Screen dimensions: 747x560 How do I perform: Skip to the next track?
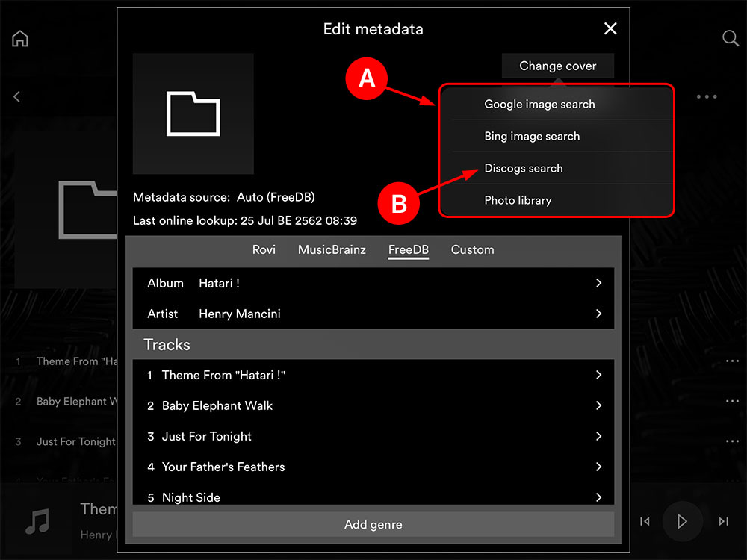723,521
